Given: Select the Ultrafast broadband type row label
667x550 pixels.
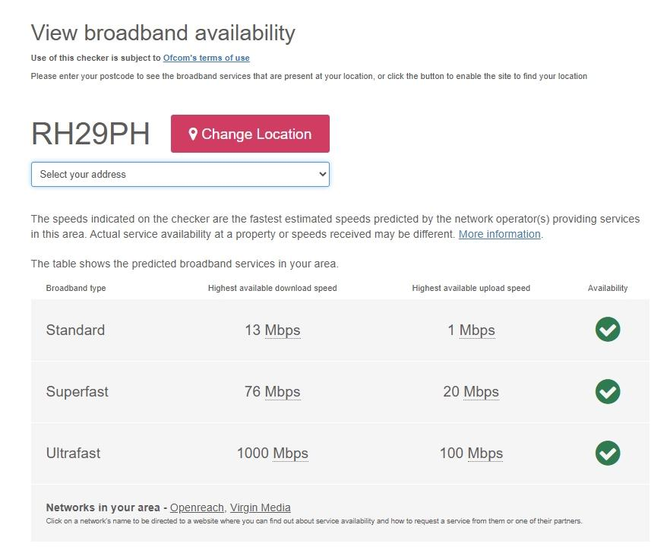Looking at the screenshot, I should pos(73,454).
